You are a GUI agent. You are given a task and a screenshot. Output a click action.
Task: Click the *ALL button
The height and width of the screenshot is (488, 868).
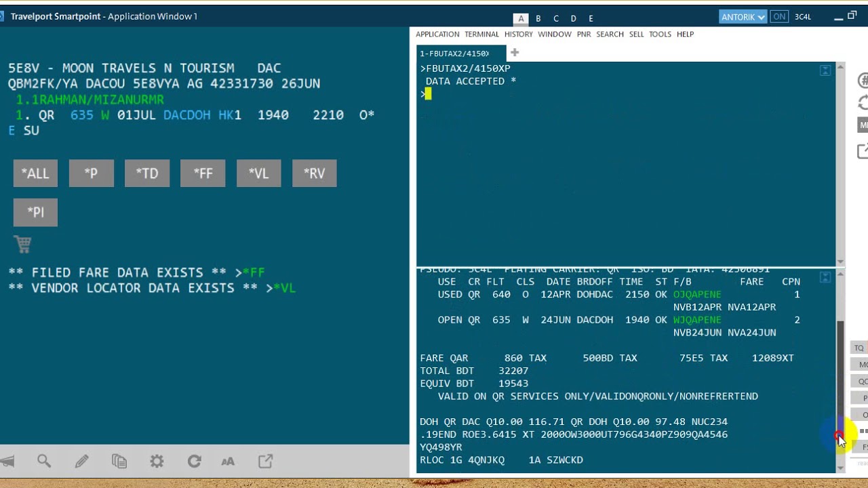tap(35, 174)
